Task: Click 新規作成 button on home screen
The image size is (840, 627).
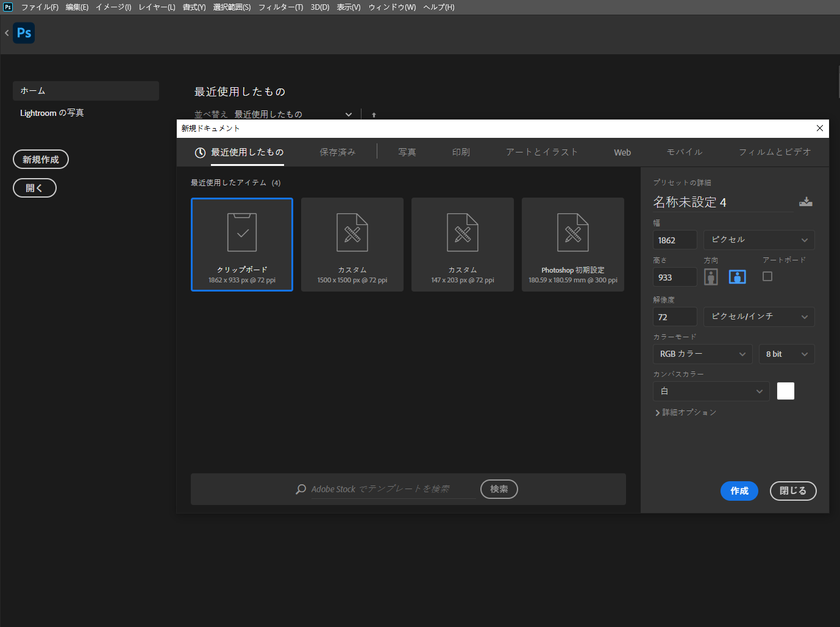Action: tap(41, 159)
